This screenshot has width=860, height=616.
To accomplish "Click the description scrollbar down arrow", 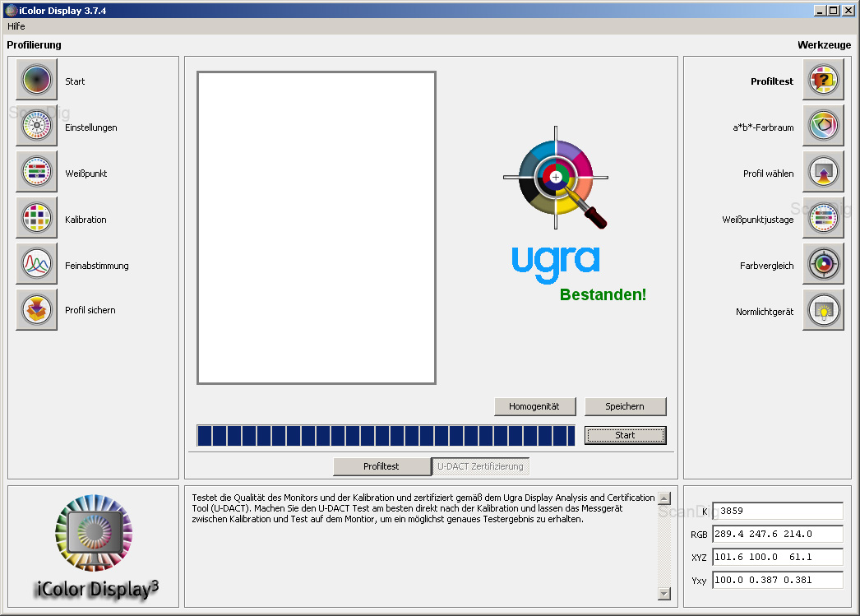I will 664,594.
